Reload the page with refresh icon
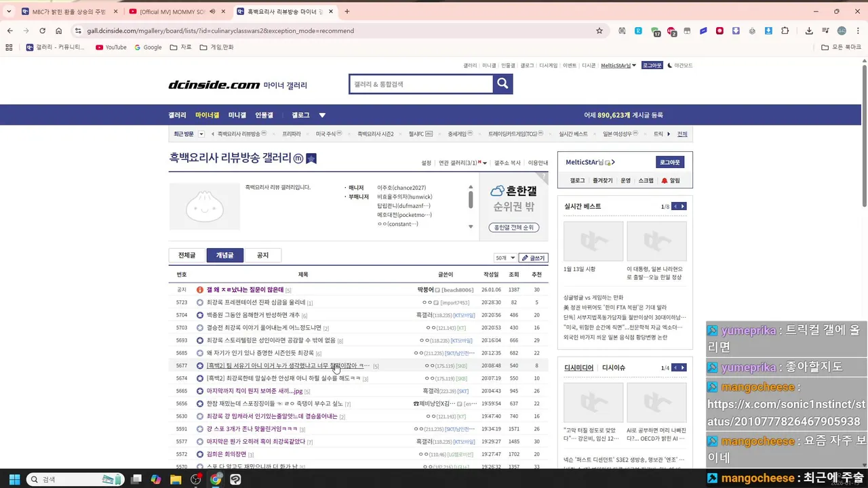The height and width of the screenshot is (488, 868). click(42, 30)
